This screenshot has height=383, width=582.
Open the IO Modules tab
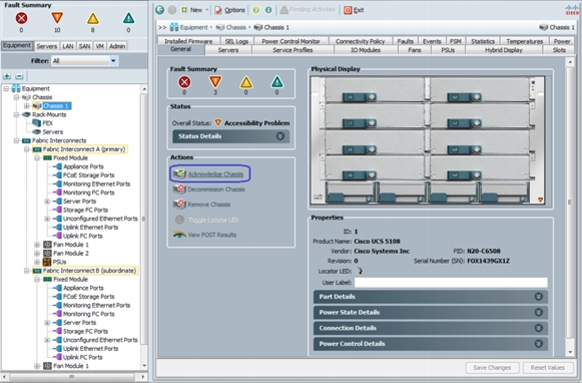(x=365, y=50)
